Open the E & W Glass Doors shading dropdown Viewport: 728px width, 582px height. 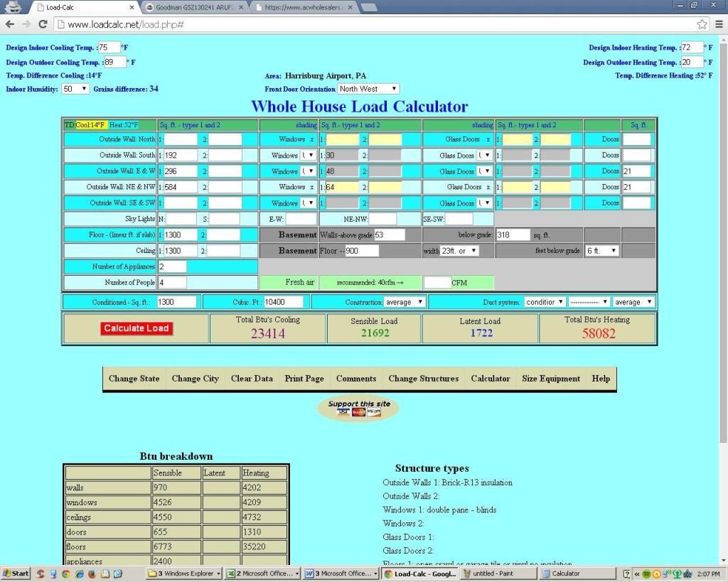coord(483,171)
